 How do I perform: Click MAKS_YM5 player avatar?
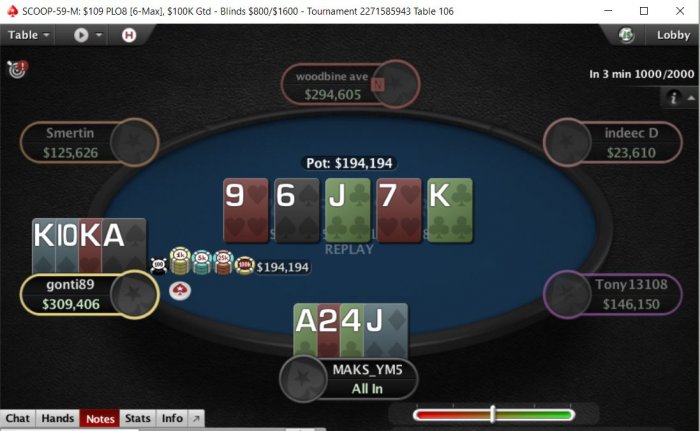pos(304,379)
